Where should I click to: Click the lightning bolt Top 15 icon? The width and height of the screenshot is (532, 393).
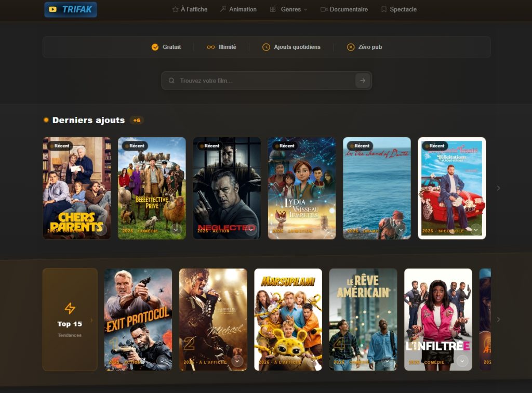[x=70, y=308]
